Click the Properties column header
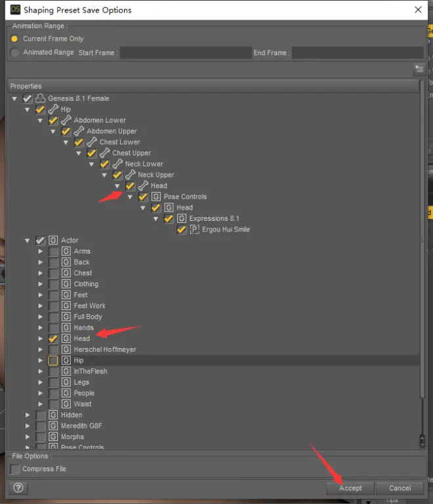433x504 pixels. pyautogui.click(x=214, y=86)
